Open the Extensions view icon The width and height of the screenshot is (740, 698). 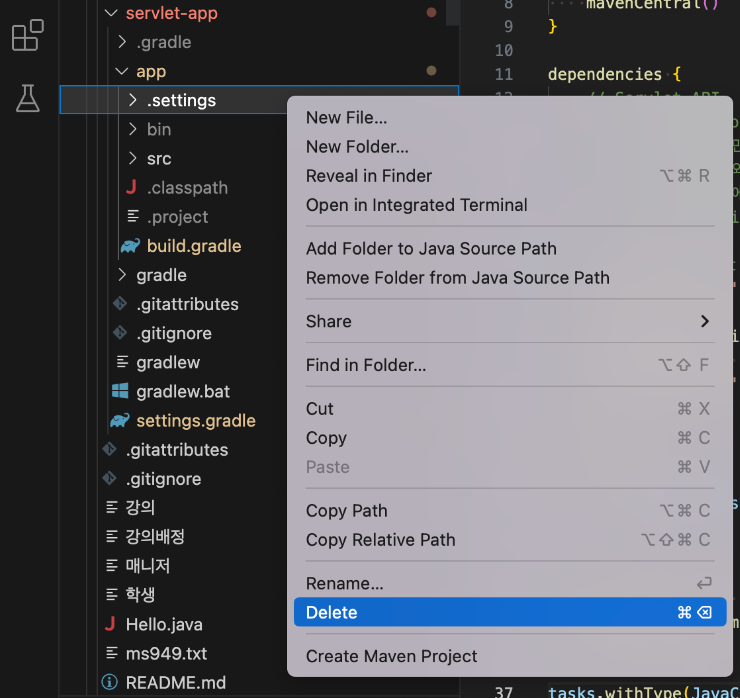pyautogui.click(x=27, y=35)
